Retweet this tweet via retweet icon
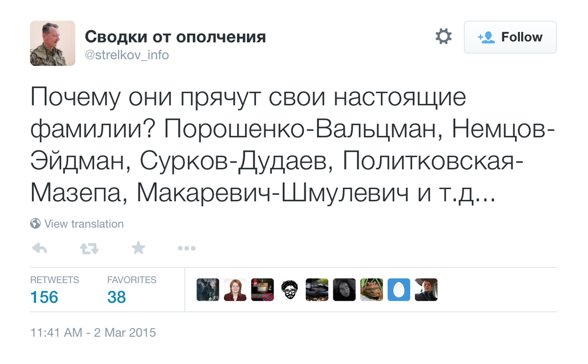 click(x=89, y=248)
